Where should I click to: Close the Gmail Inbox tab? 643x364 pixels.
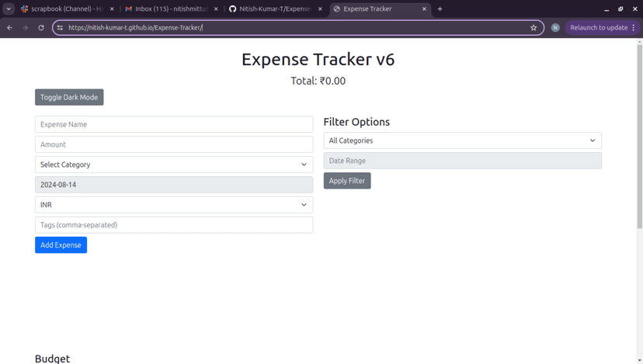click(216, 9)
